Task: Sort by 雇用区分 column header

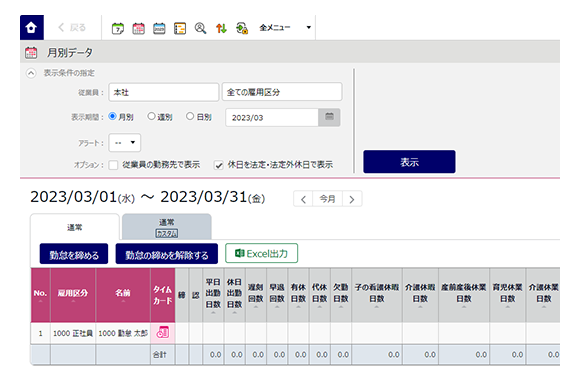Action: click(73, 295)
